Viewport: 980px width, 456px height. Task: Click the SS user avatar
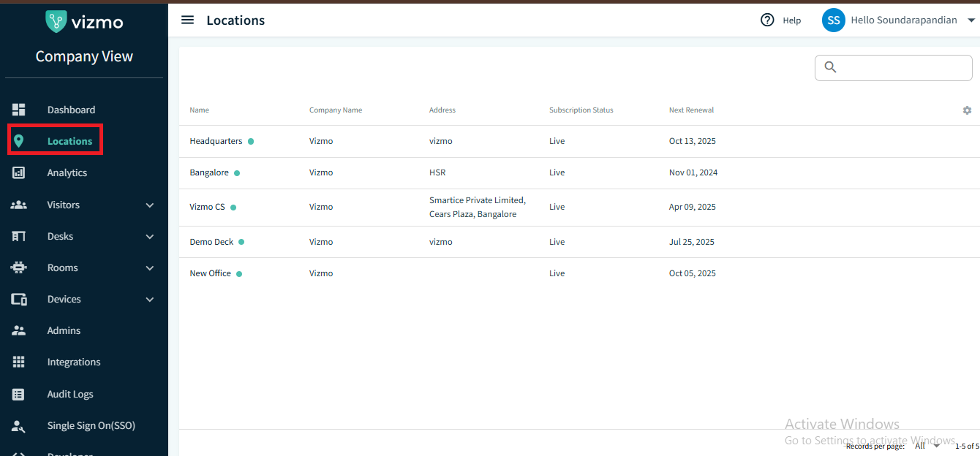click(x=833, y=20)
